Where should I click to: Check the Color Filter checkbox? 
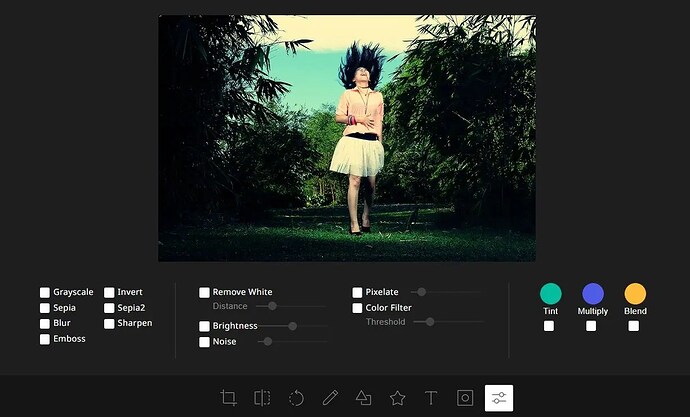[357, 308]
